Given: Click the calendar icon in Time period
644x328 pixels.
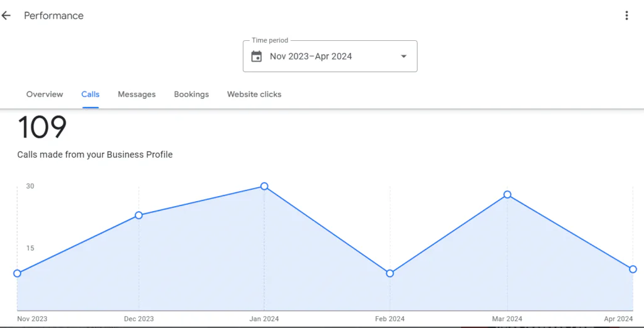Looking at the screenshot, I should pos(257,57).
